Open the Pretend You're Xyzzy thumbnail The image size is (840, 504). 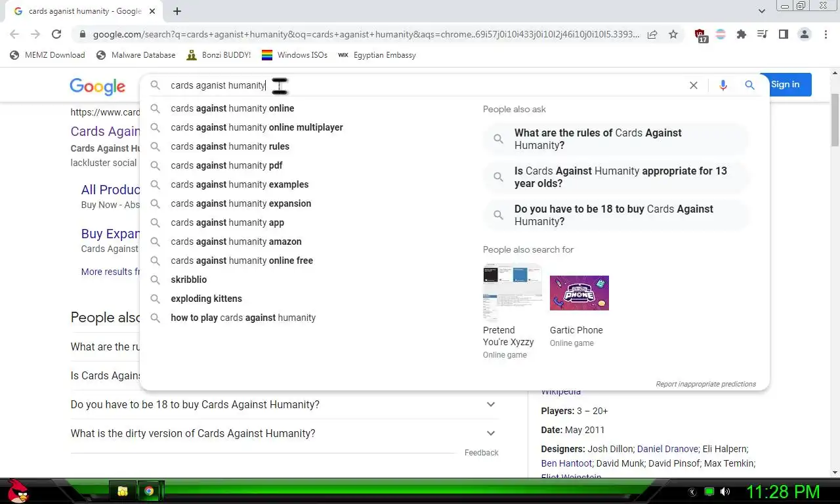coord(513,293)
